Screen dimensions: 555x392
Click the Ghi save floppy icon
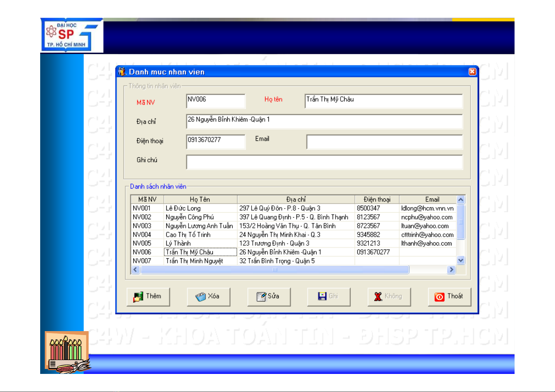(322, 296)
